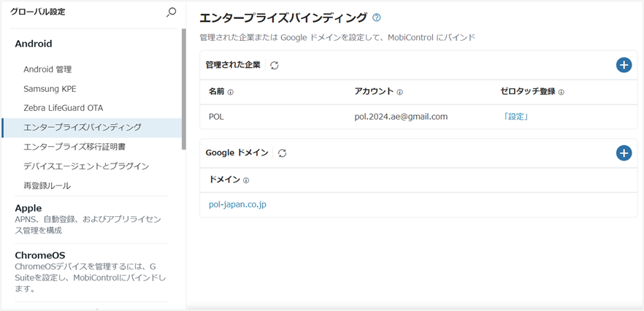Show info for ゼロタッチ登録 column
Image resolution: width=644 pixels, height=311 pixels.
(x=561, y=92)
